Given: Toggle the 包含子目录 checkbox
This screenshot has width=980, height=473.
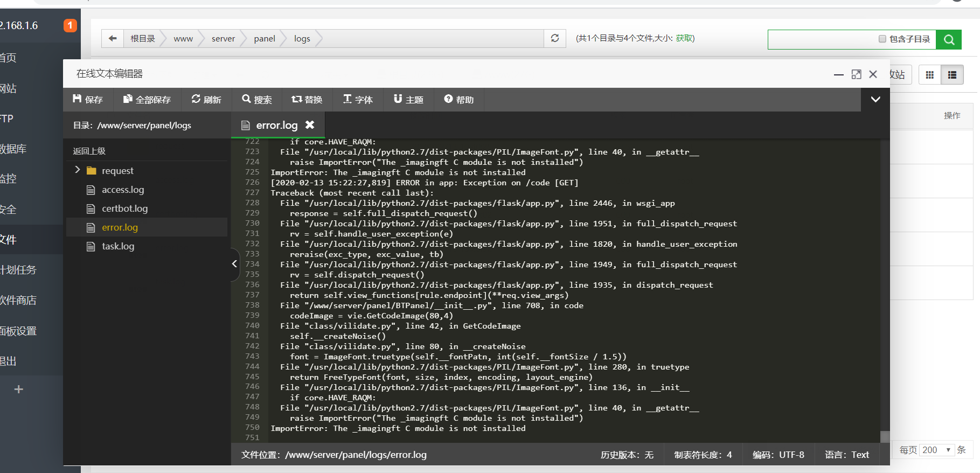Looking at the screenshot, I should [882, 39].
